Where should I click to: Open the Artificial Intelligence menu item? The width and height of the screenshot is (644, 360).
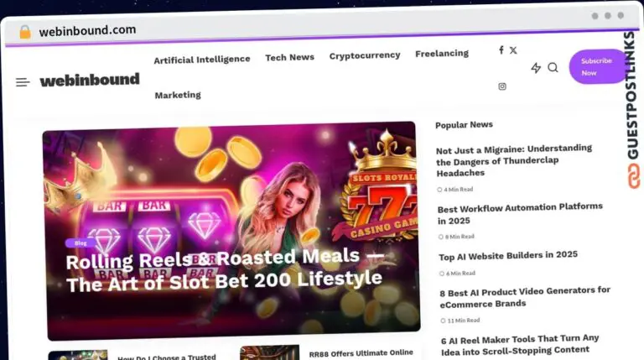coord(201,60)
